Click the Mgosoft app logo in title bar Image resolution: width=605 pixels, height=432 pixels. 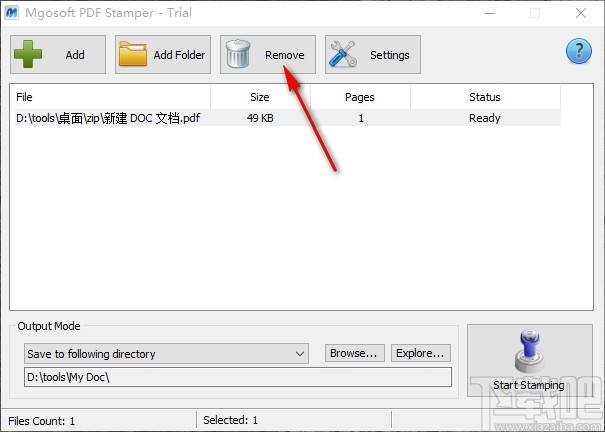pyautogui.click(x=12, y=12)
